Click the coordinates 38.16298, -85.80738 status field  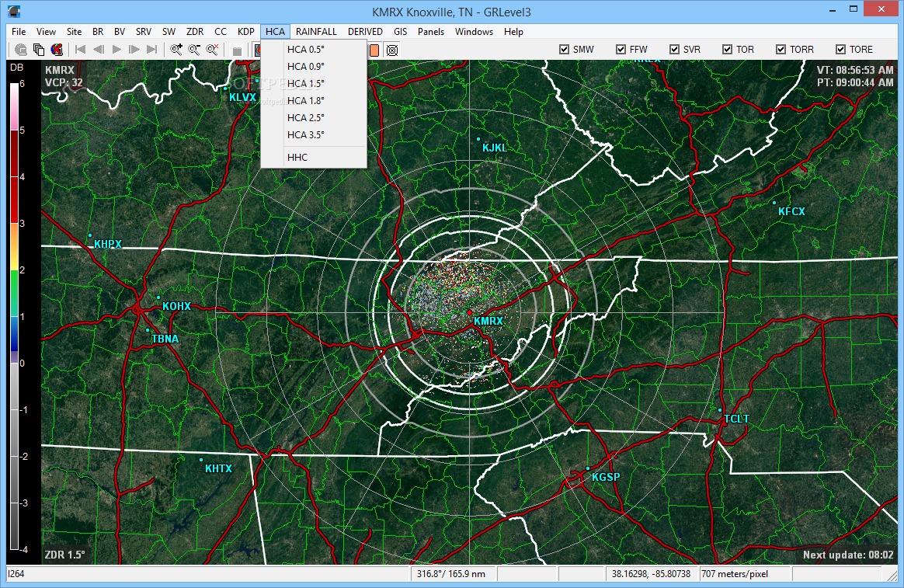651,573
